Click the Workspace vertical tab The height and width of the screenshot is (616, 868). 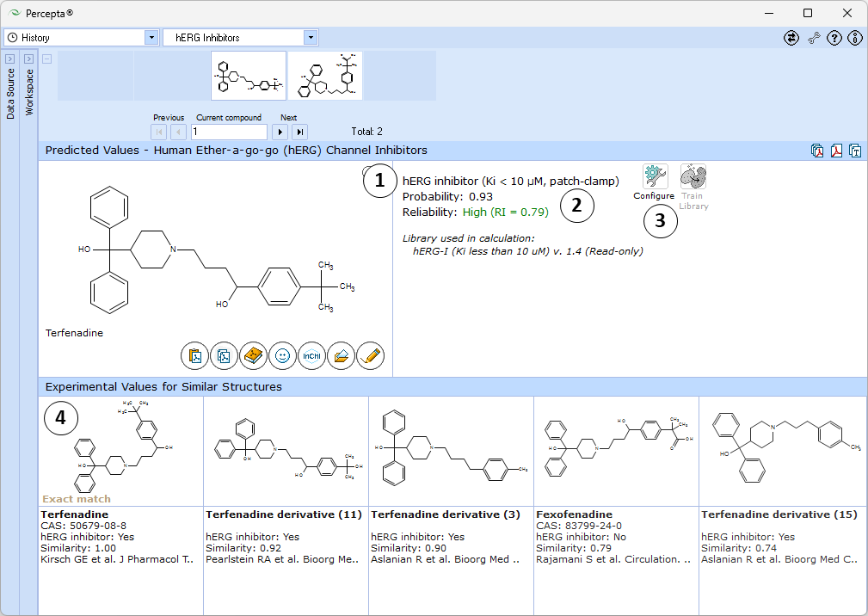pos(29,92)
